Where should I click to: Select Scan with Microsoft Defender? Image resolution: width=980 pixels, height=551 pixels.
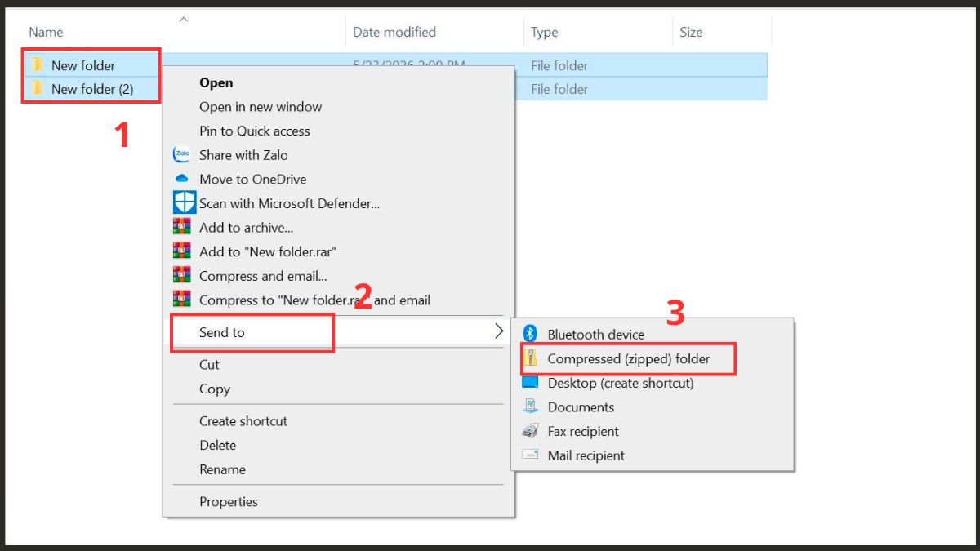289,203
